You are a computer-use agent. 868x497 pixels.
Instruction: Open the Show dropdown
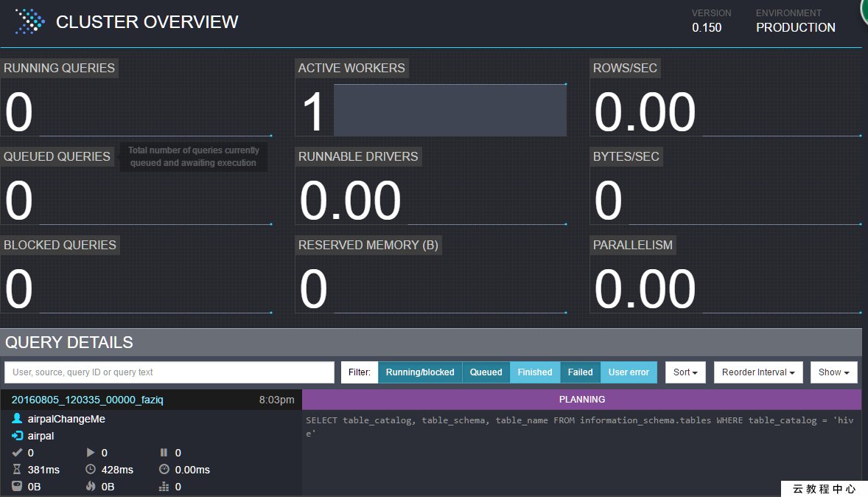click(x=833, y=372)
